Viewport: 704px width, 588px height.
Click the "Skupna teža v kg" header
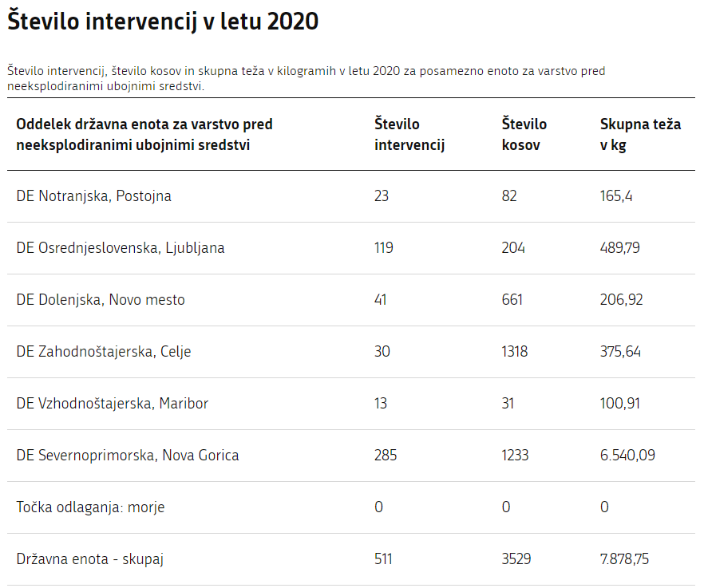640,134
